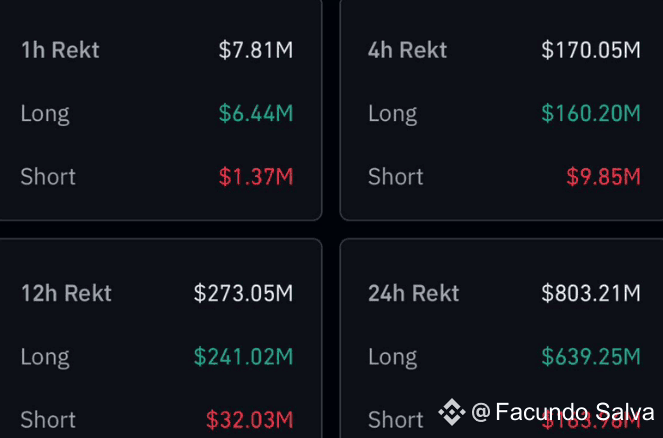This screenshot has width=663, height=438.
Task: Select the 12h Rekt card title
Action: (x=66, y=293)
